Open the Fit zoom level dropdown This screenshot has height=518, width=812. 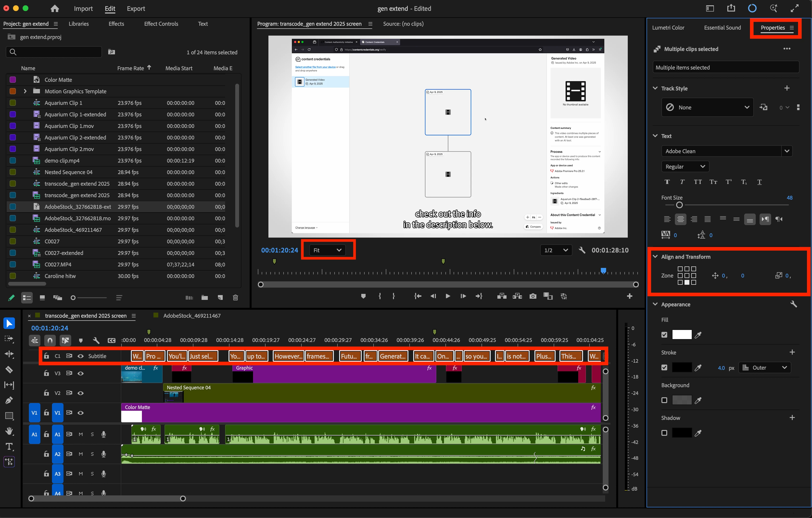coord(327,250)
